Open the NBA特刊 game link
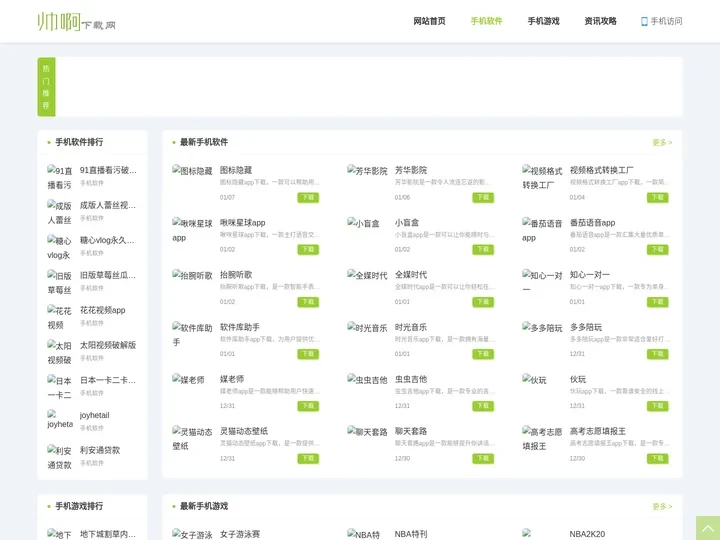The image size is (720, 540). coord(411,534)
